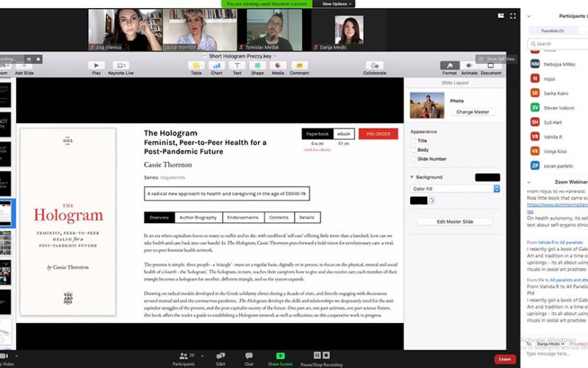Open the Zoom Q&A window

pos(220,358)
